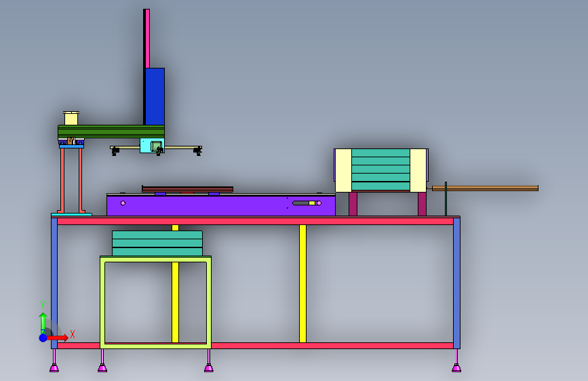Image resolution: width=588 pixels, height=381 pixels.
Task: Select the right cream side panel of the tray magazine
Action: 418,171
